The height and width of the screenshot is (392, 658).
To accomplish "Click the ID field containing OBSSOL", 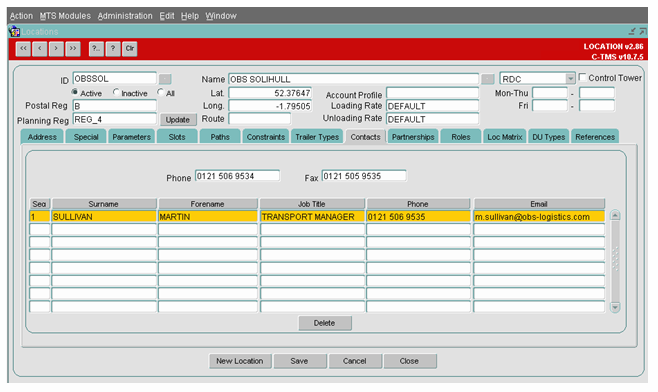I will click(115, 78).
